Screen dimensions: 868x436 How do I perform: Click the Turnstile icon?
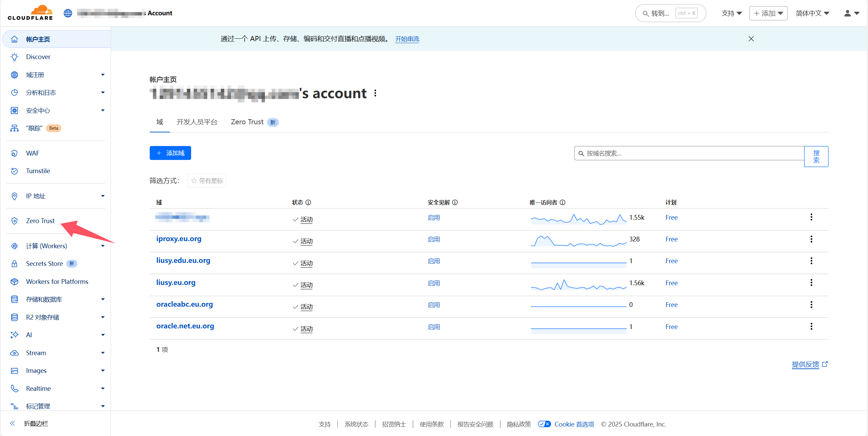(14, 171)
